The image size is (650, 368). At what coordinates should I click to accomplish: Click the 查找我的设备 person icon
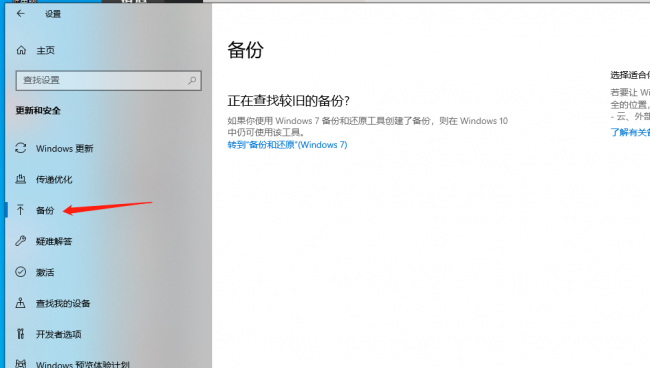pos(20,303)
